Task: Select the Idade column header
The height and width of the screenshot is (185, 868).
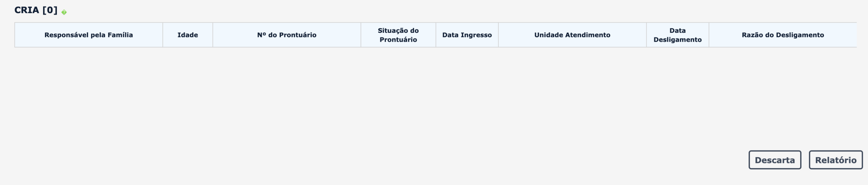Action: 188,35
